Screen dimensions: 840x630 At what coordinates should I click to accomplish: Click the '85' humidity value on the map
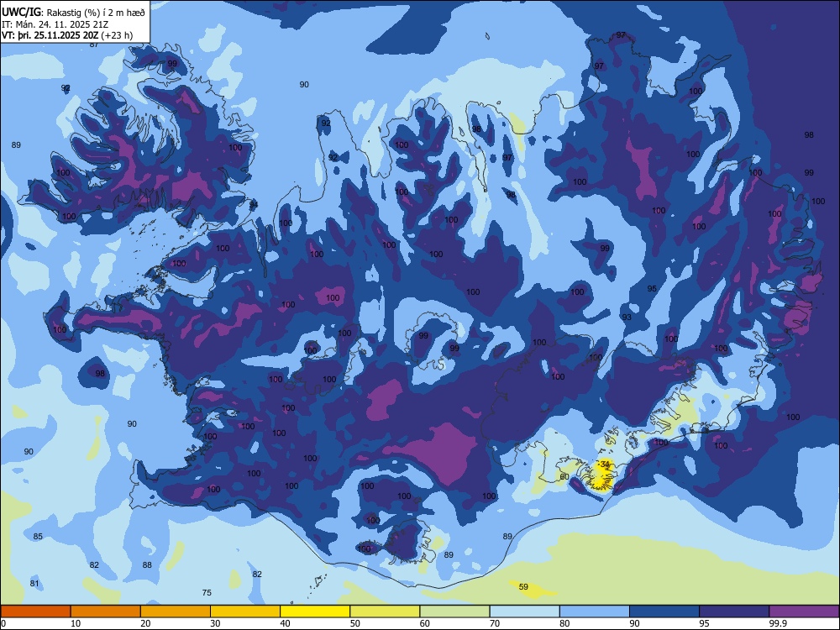(38, 536)
